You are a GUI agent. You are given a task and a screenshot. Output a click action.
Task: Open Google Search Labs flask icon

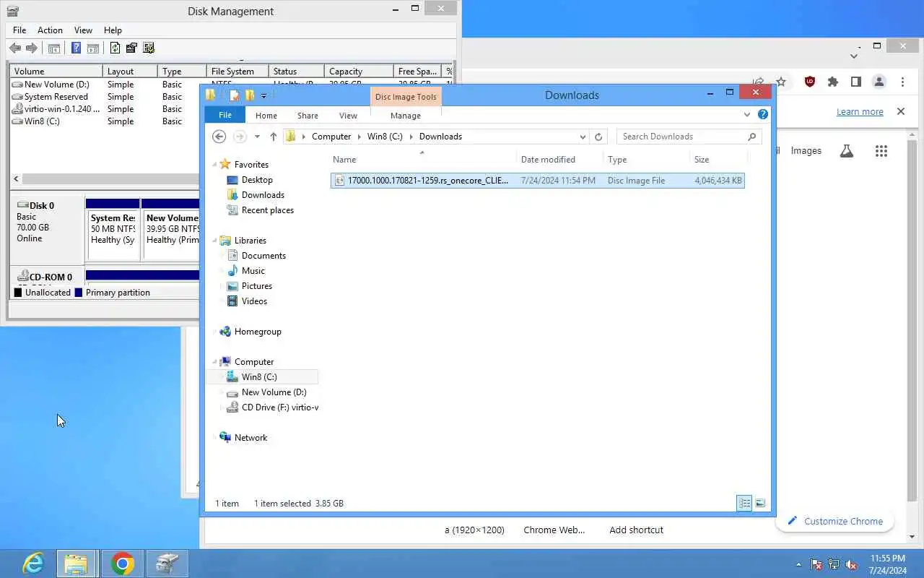point(847,150)
